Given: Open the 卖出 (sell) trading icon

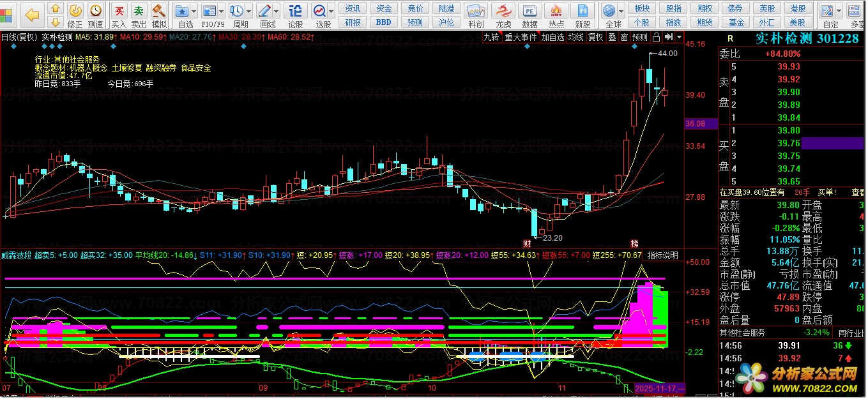Looking at the screenshot, I should pyautogui.click(x=139, y=15).
